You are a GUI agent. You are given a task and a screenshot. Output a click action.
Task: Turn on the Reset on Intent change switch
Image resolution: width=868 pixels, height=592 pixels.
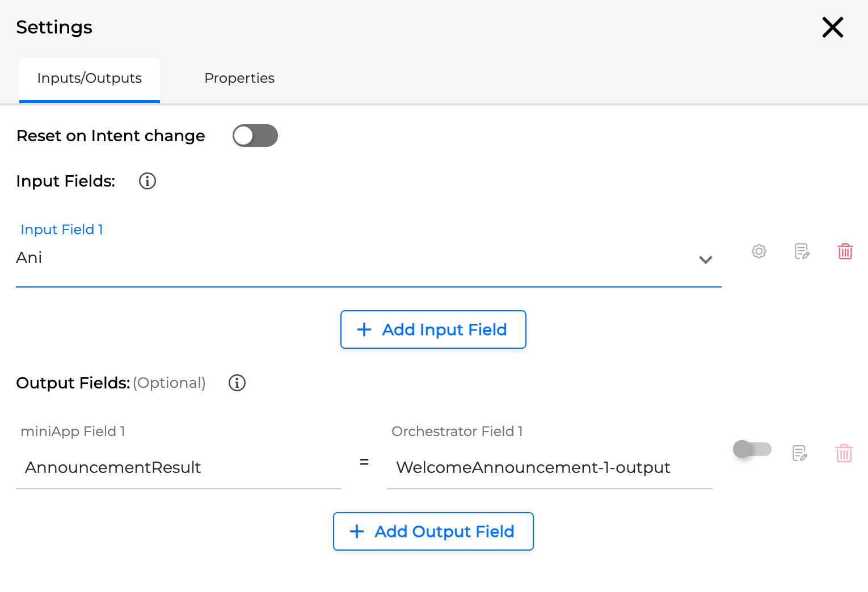255,136
